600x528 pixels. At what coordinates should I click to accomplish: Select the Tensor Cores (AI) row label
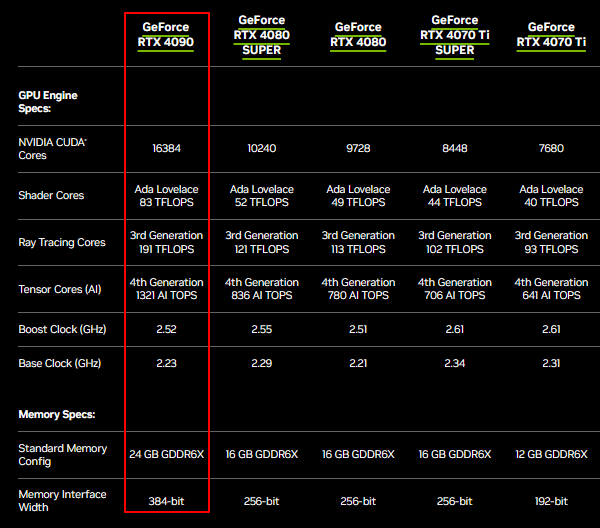click(59, 289)
